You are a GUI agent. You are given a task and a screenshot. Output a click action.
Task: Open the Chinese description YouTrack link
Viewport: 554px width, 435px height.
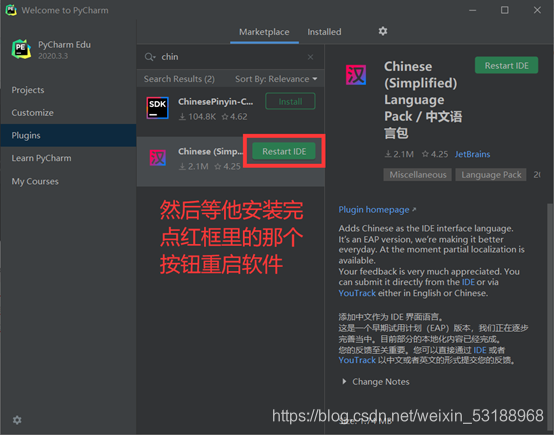click(357, 360)
